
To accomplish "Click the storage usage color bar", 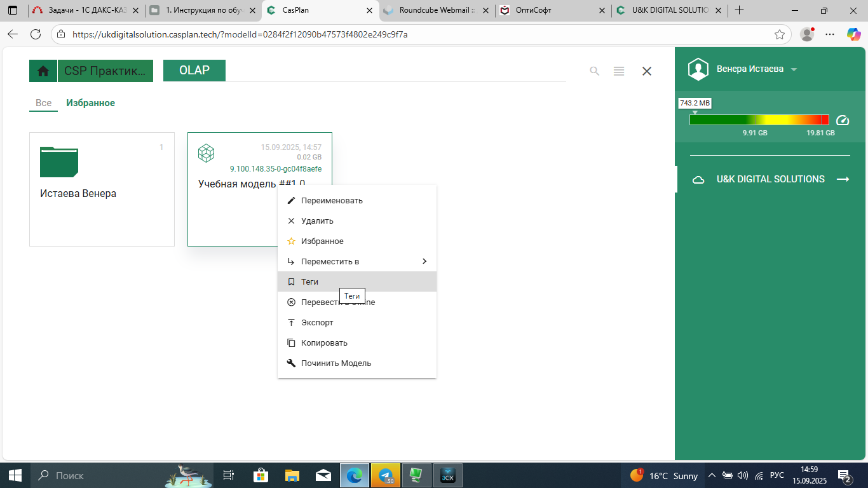I will coord(759,119).
